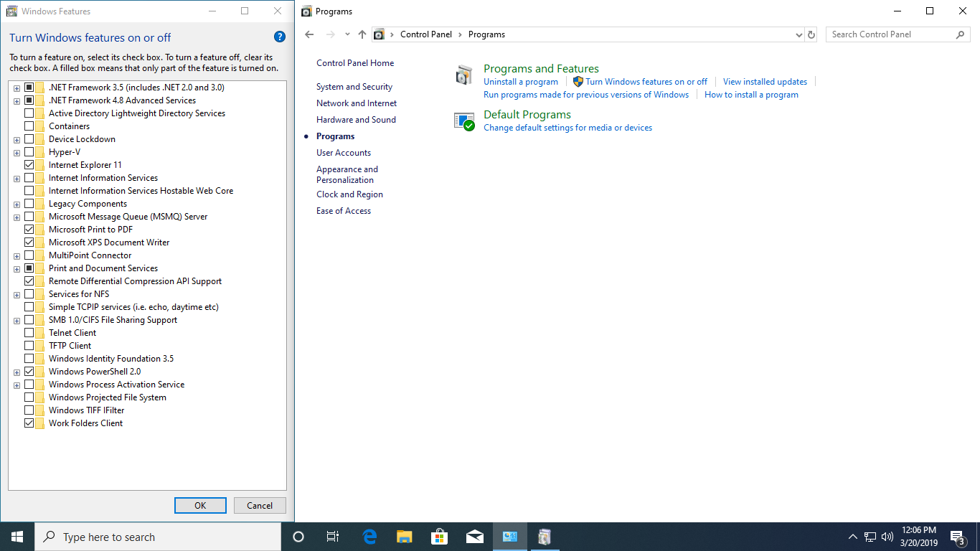
Task: Enable the Containers feature checkbox
Action: [29, 126]
